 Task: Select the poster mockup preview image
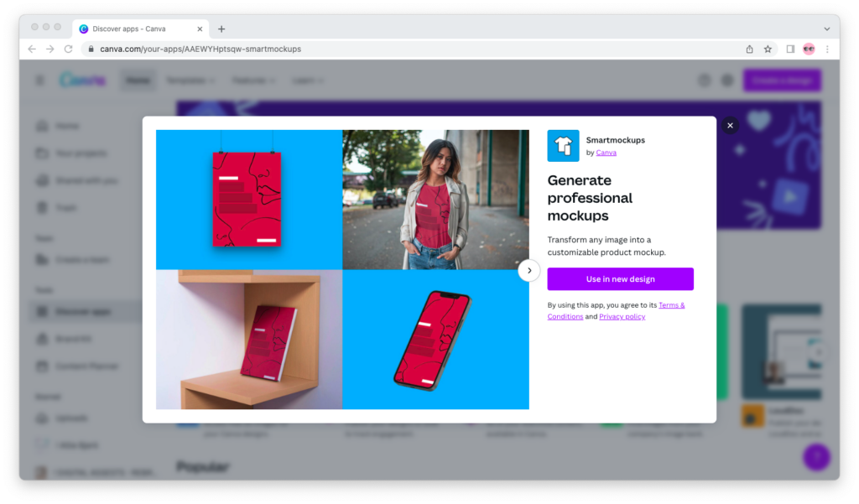point(249,200)
